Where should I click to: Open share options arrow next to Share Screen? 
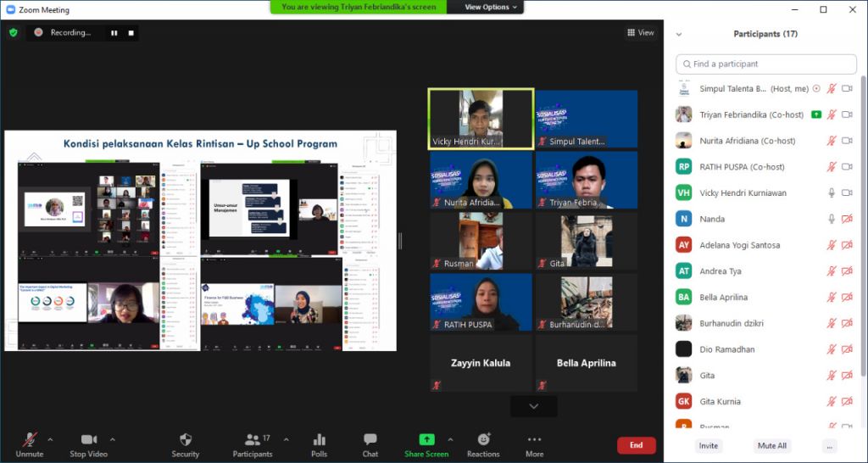pyautogui.click(x=450, y=440)
